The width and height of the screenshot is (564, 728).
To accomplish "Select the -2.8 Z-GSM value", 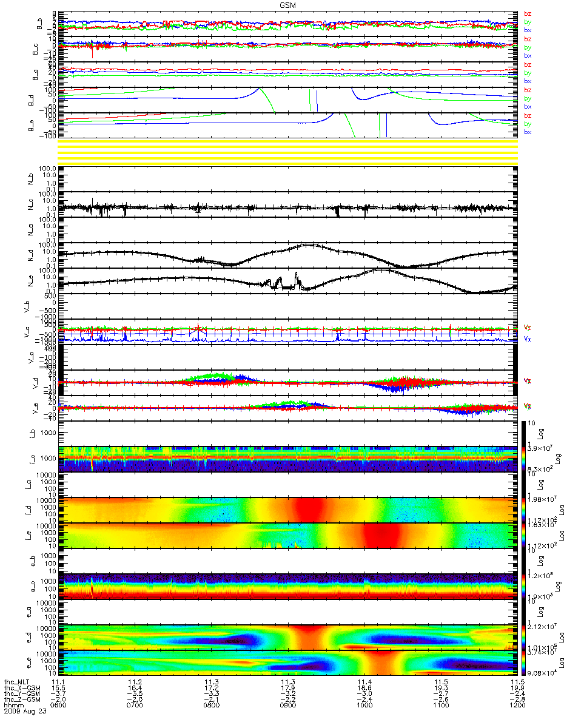I will (517, 698).
